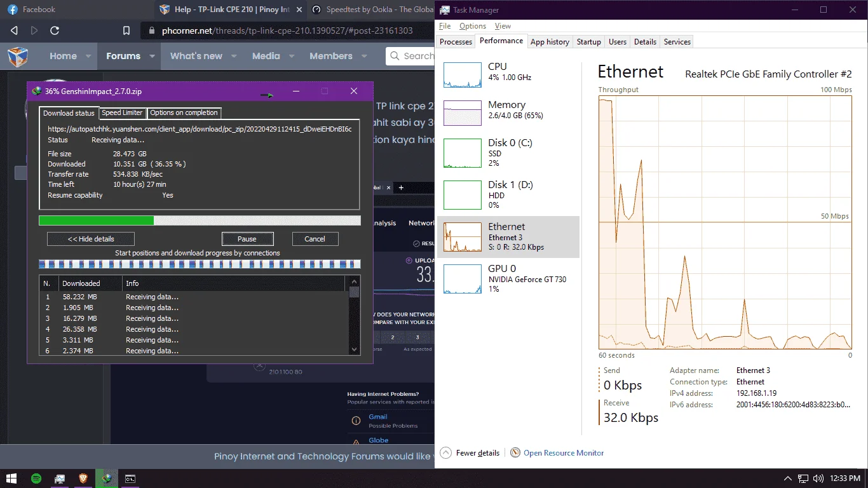Open the Options menu in Task Manager
This screenshot has height=488, width=868.
point(473,26)
